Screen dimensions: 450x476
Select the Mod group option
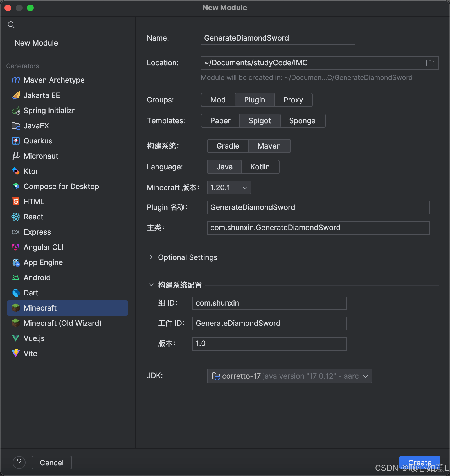pyautogui.click(x=218, y=100)
